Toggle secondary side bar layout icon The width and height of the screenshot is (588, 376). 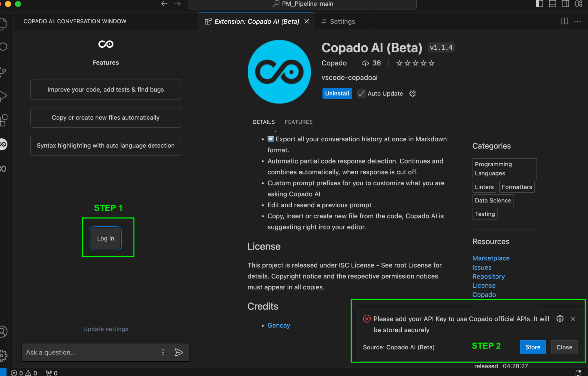[566, 4]
